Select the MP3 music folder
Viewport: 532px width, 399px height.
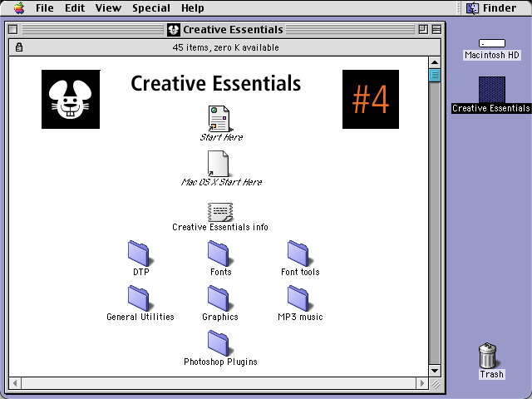pos(300,298)
